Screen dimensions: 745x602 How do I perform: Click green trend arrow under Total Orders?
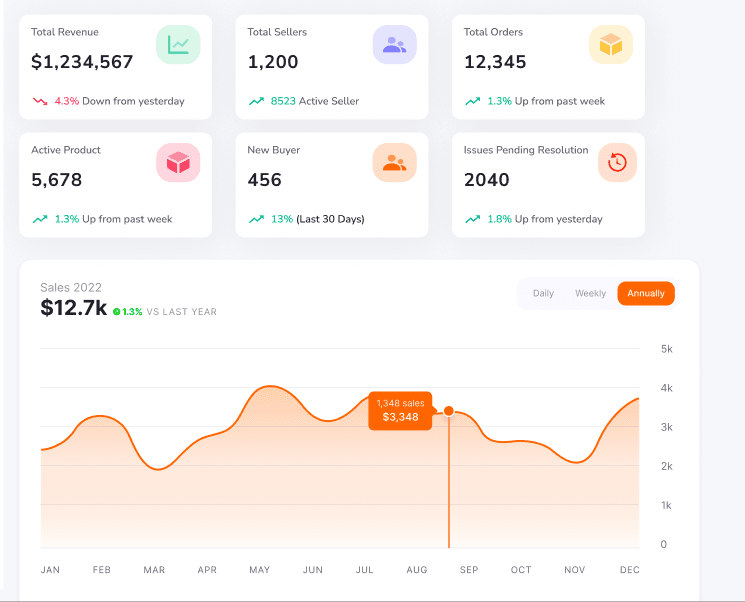point(473,101)
